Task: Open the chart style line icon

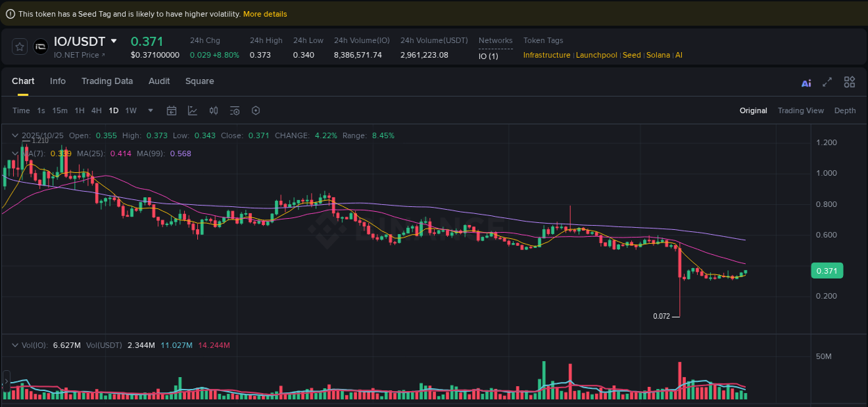Action: [192, 110]
